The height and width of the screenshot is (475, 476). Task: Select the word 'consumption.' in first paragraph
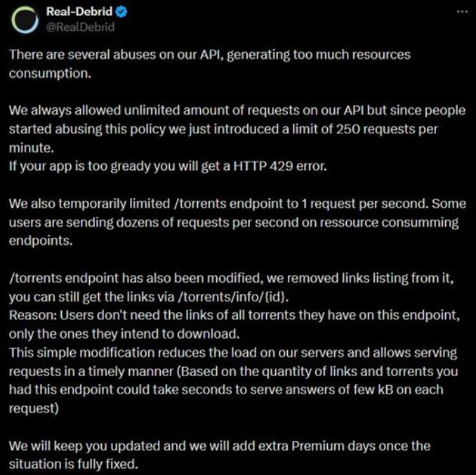(50, 74)
